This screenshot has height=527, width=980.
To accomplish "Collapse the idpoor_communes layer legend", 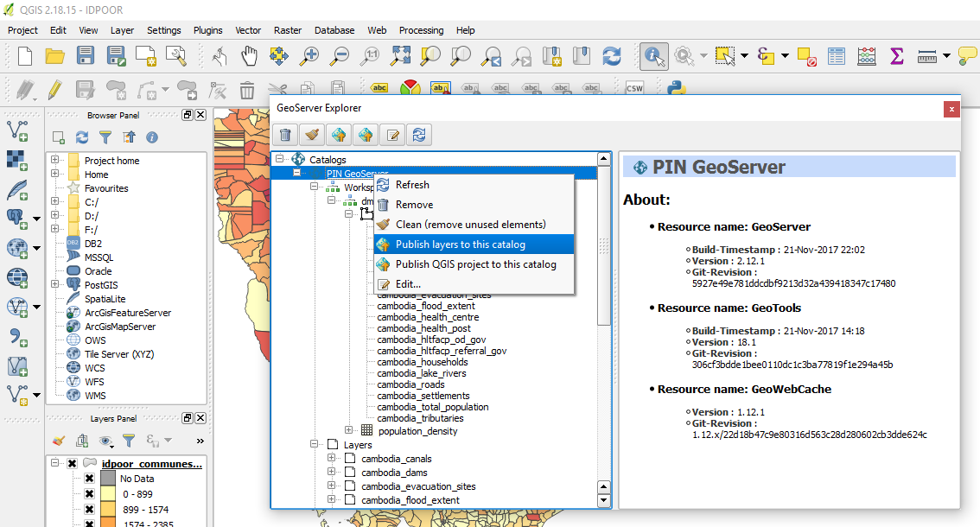I will pos(55,462).
